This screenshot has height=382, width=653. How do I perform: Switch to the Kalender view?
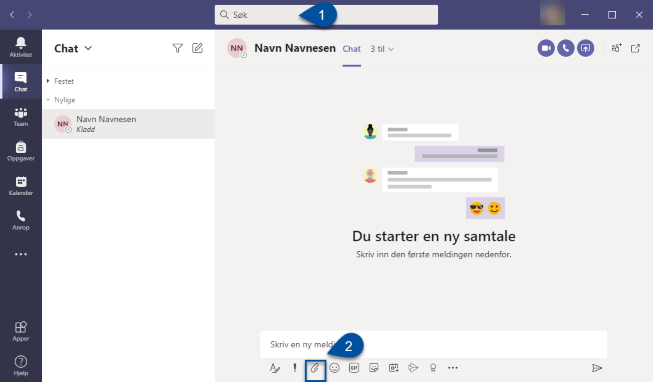coord(21,186)
